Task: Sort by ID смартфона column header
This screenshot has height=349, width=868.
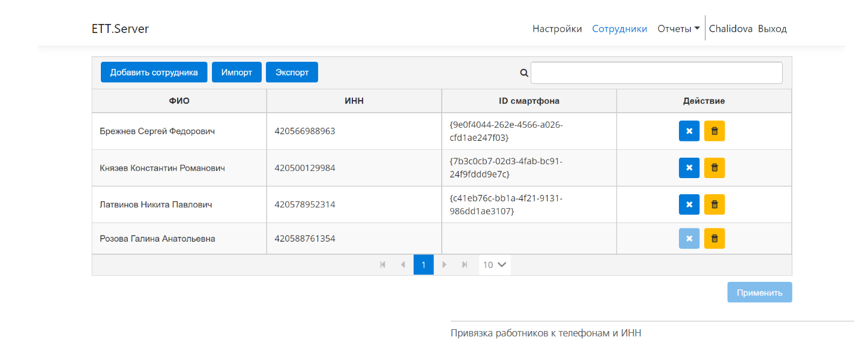Action: (x=529, y=101)
